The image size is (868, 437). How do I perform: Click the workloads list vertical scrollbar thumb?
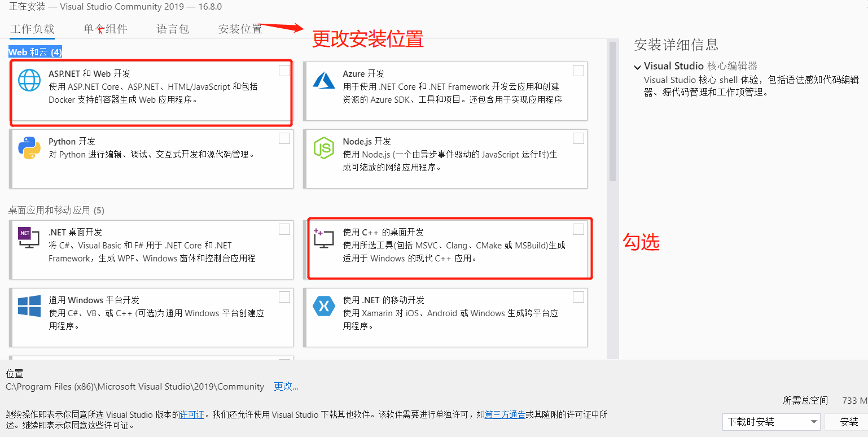(x=612, y=111)
